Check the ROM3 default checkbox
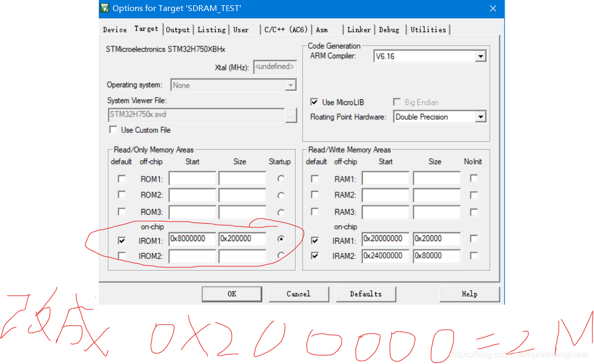This screenshot has height=364, width=594. click(121, 212)
